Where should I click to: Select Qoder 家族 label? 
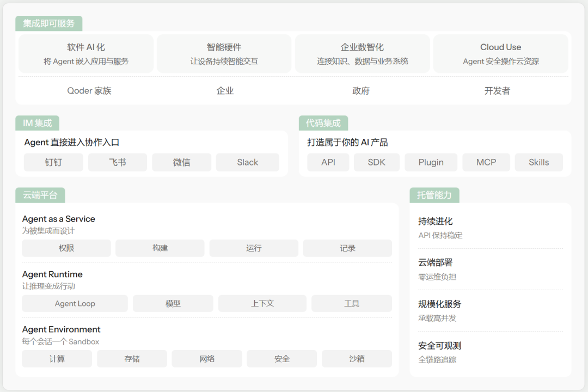click(89, 91)
